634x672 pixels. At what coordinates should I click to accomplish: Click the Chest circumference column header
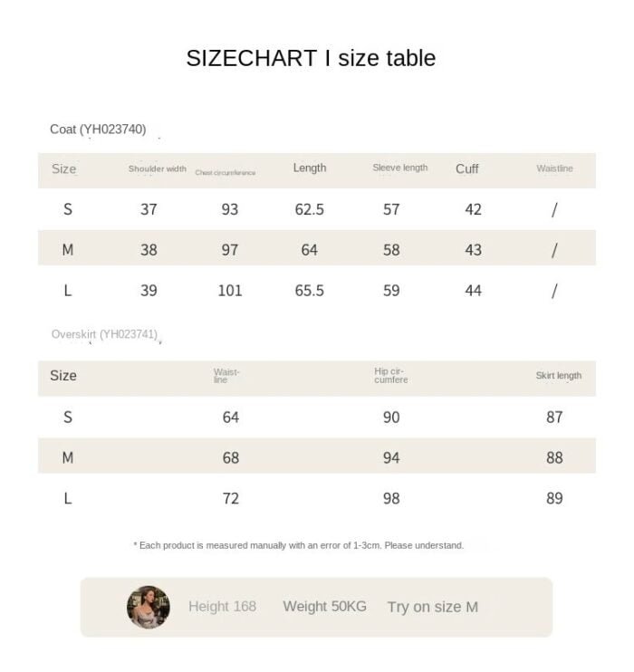(226, 172)
